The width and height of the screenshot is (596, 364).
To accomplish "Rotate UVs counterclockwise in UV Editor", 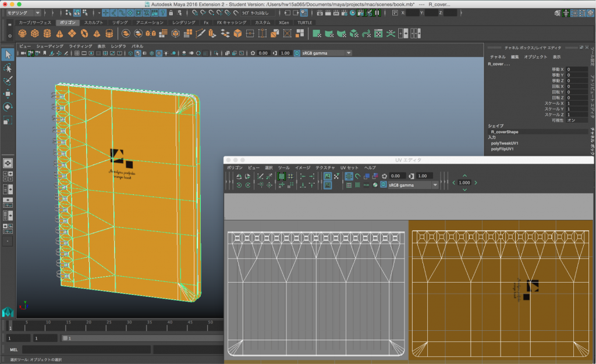I will [239, 185].
